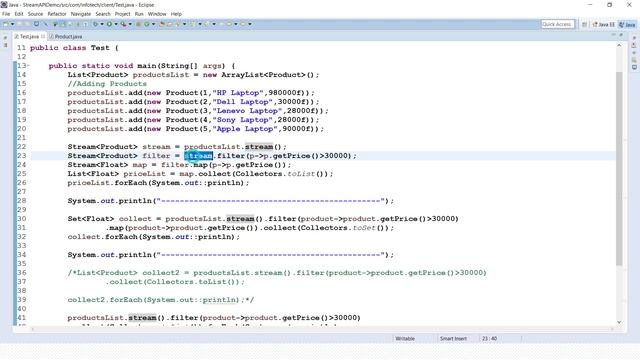Click 'toList' on line 25
Viewport: 640px width, 360px height.
tap(301, 173)
